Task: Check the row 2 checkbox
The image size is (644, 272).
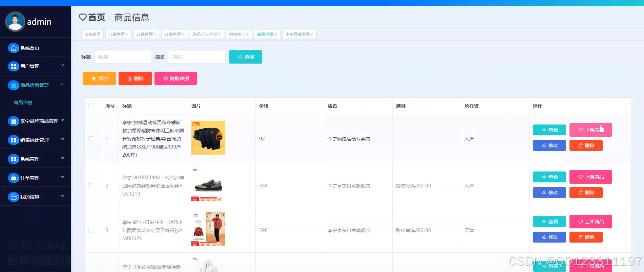Action: click(91, 186)
